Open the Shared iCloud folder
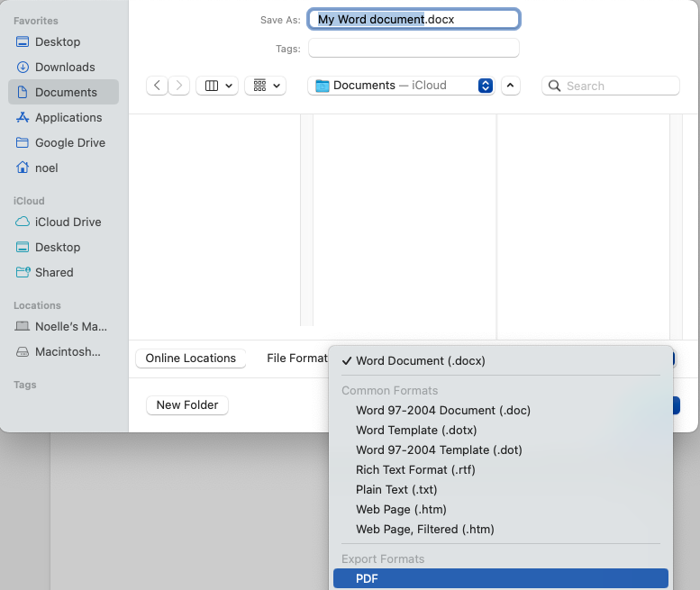The image size is (700, 590). click(x=63, y=272)
